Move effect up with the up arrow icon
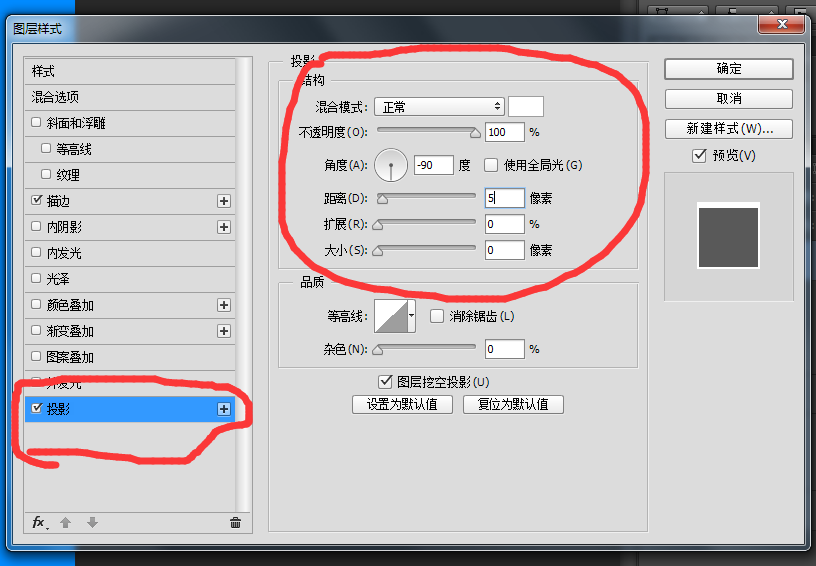 coord(66,522)
